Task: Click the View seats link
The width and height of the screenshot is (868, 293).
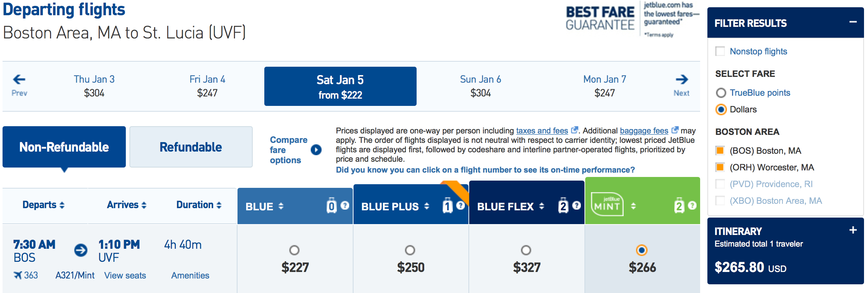Action: click(x=125, y=276)
